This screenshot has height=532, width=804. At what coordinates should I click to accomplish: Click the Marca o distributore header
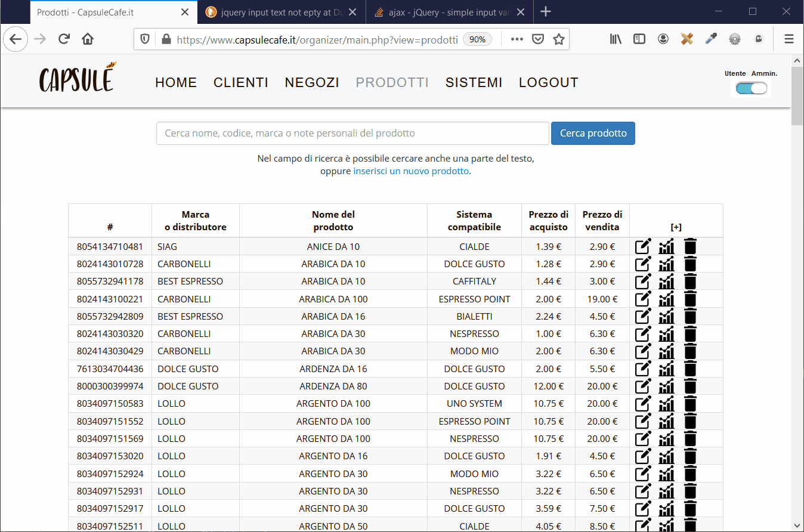tap(196, 221)
